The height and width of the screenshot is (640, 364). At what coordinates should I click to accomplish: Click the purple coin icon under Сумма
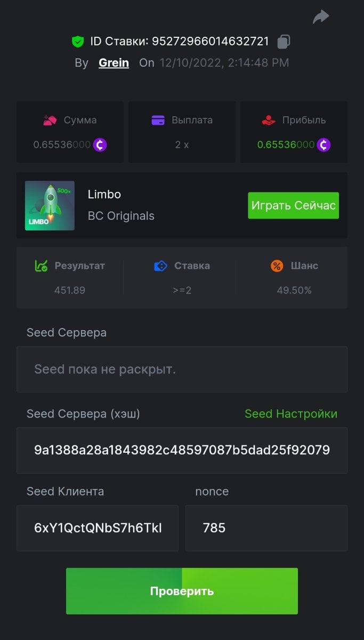pyautogui.click(x=100, y=145)
